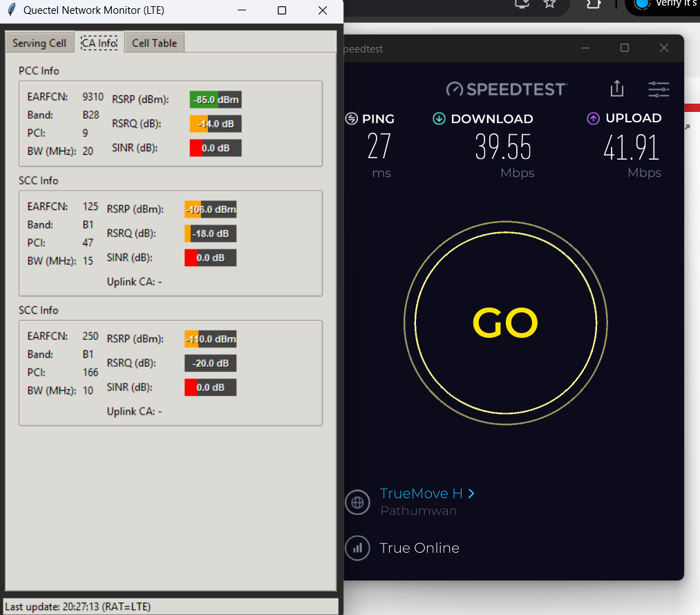700x615 pixels.
Task: Click the Speedtest share results icon
Action: (617, 88)
